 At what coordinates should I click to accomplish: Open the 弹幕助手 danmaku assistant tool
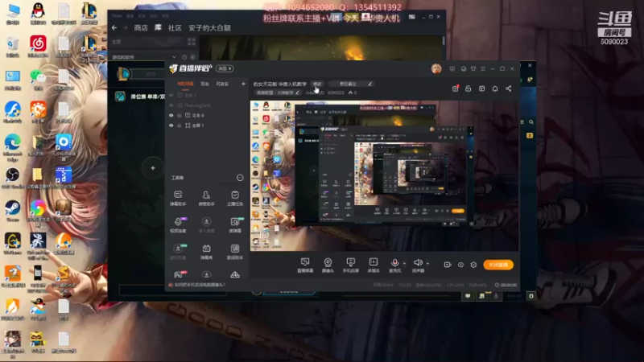[x=178, y=198]
